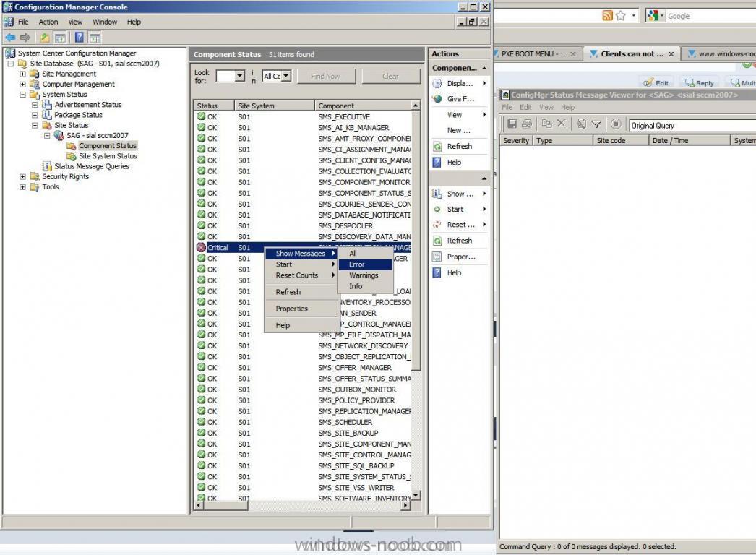Open the File menu in Configuration Manager Console
Screen dimensions: 756x555
pos(23,22)
